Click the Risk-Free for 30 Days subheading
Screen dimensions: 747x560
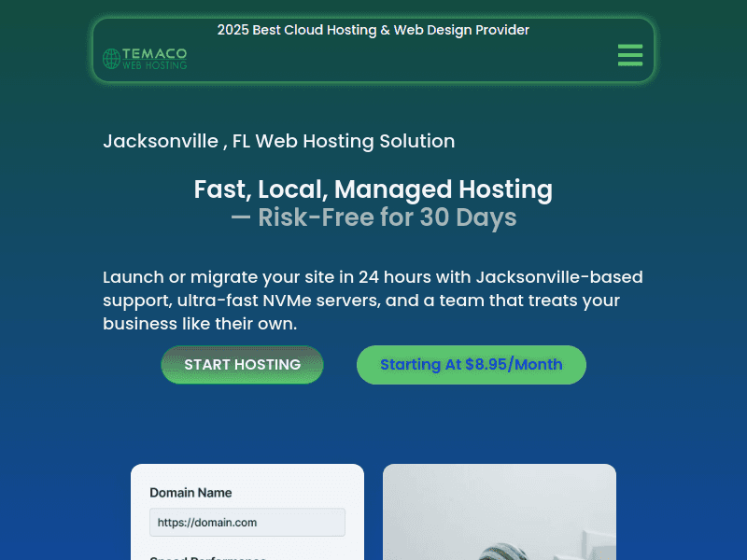373,217
